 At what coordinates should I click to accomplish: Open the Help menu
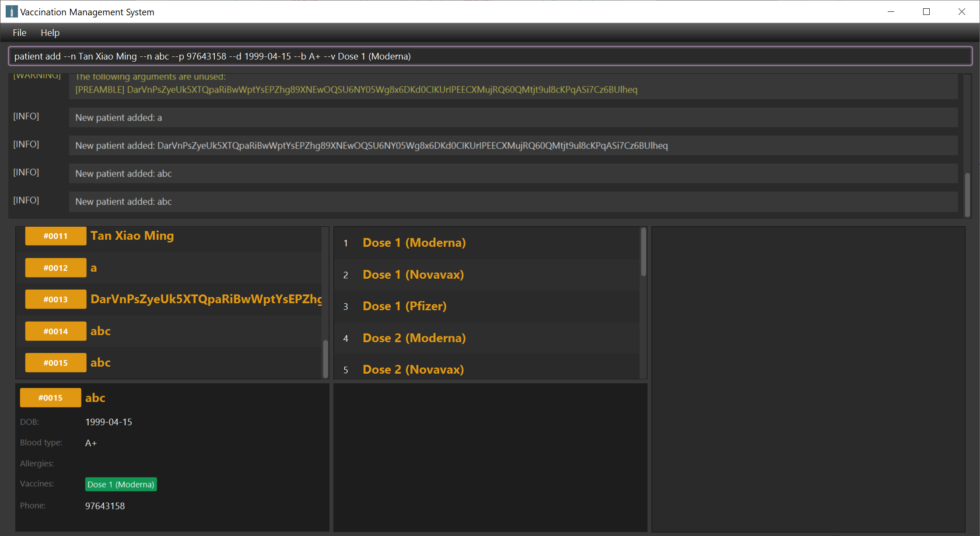pyautogui.click(x=50, y=33)
